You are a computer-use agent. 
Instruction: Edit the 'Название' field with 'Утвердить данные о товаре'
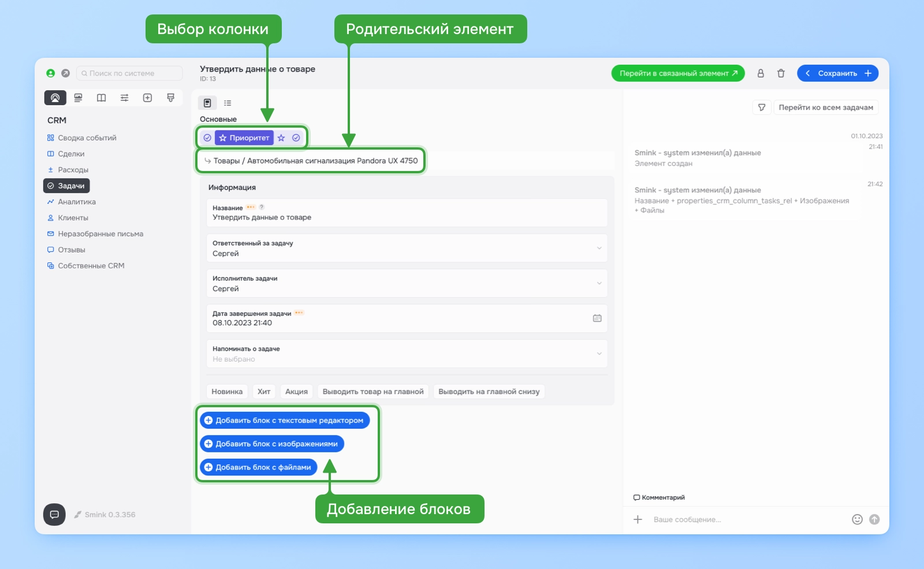click(407, 213)
